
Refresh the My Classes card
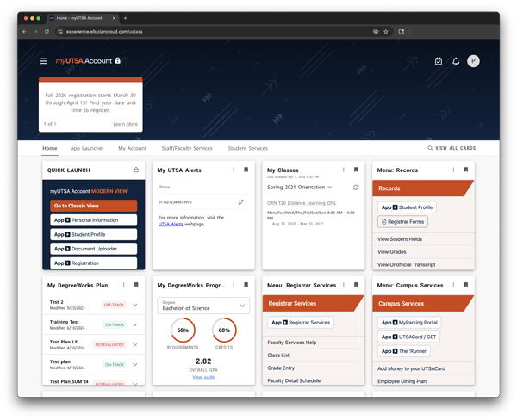click(x=356, y=187)
